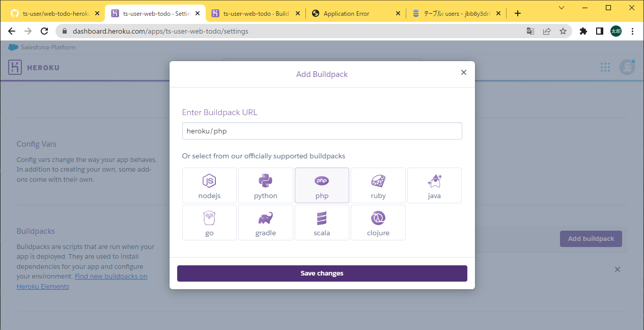Click the Salesforce Platform cloud logo
Viewport: 644px width, 330px height.
[x=13, y=47]
